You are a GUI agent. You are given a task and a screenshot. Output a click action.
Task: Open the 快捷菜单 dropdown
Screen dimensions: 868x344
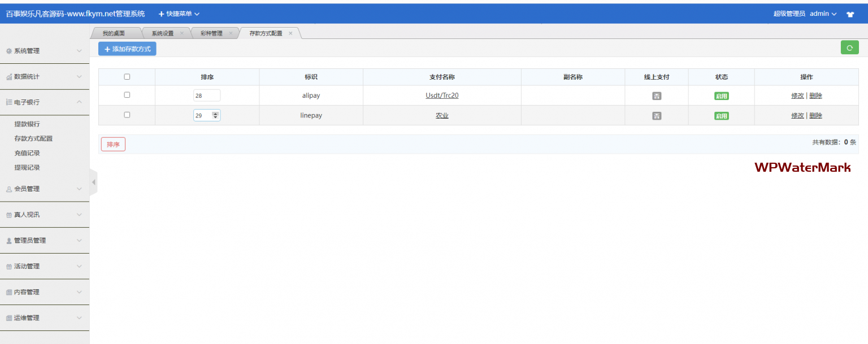click(x=179, y=14)
